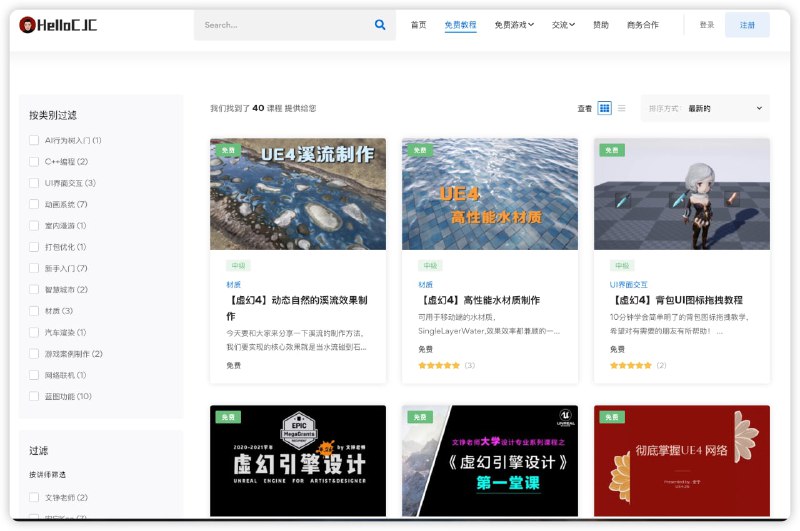Viewport: 800px width, 531px height.
Task: Open the 背包 character thumbnail
Action: (682, 194)
